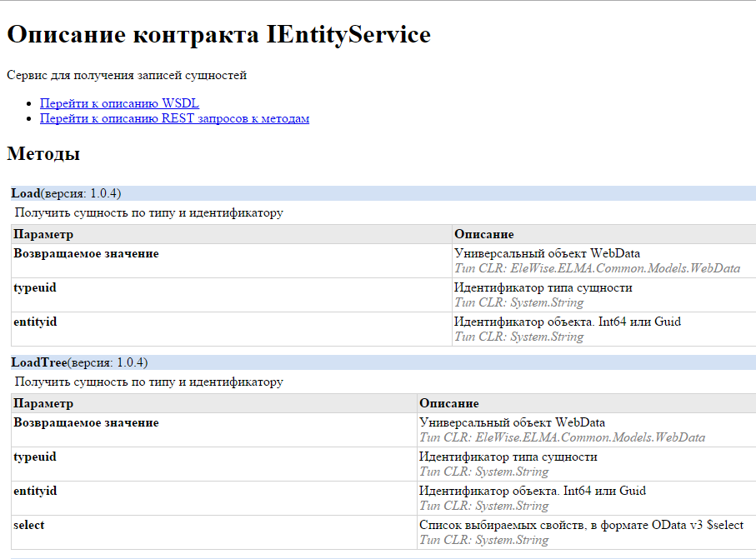Click Описание column header in LoadTree table
The width and height of the screenshot is (756, 559).
[448, 403]
